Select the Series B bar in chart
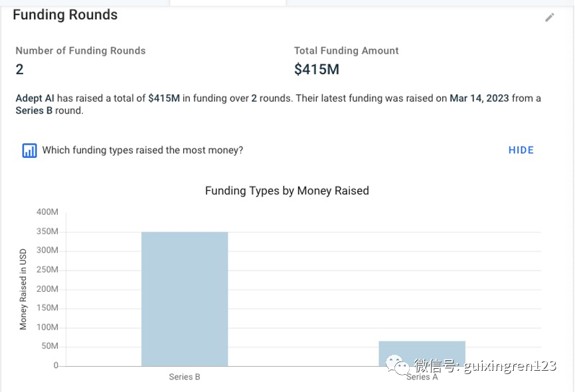The height and width of the screenshot is (392, 575). 185,298
